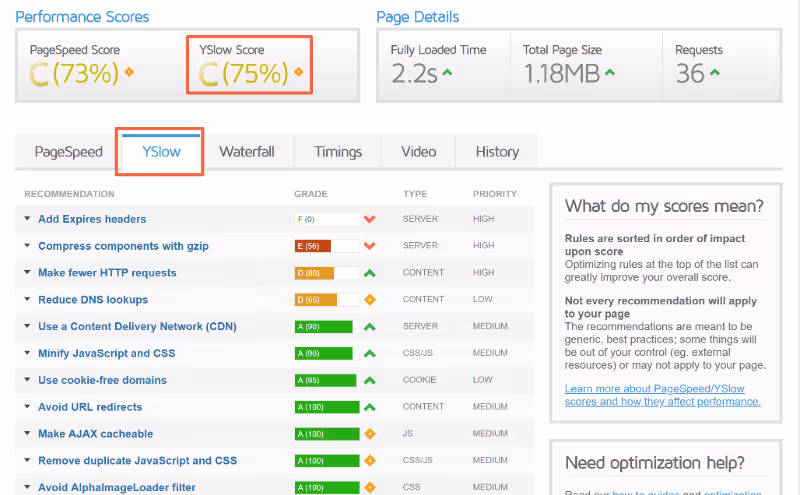
Task: Open Make fewer HTTP requests recommendation
Action: point(107,273)
